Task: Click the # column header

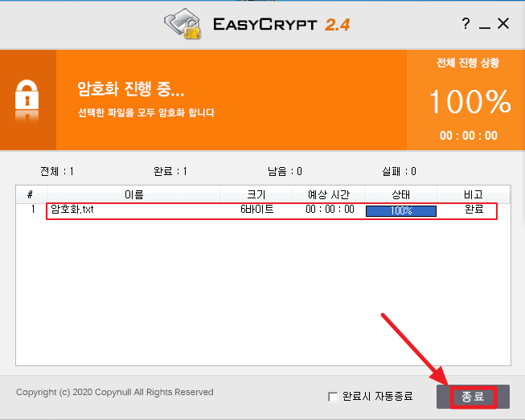Action: (x=30, y=194)
